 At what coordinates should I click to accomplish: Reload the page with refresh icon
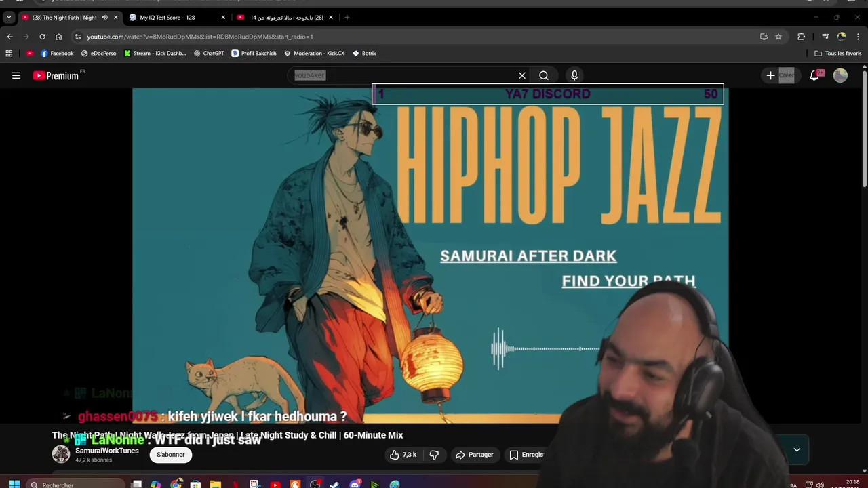point(42,37)
